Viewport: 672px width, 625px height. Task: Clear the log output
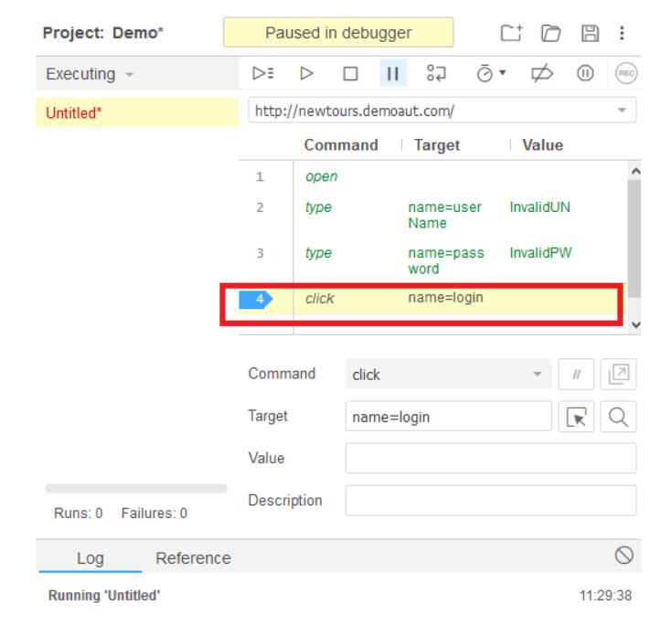(x=624, y=556)
